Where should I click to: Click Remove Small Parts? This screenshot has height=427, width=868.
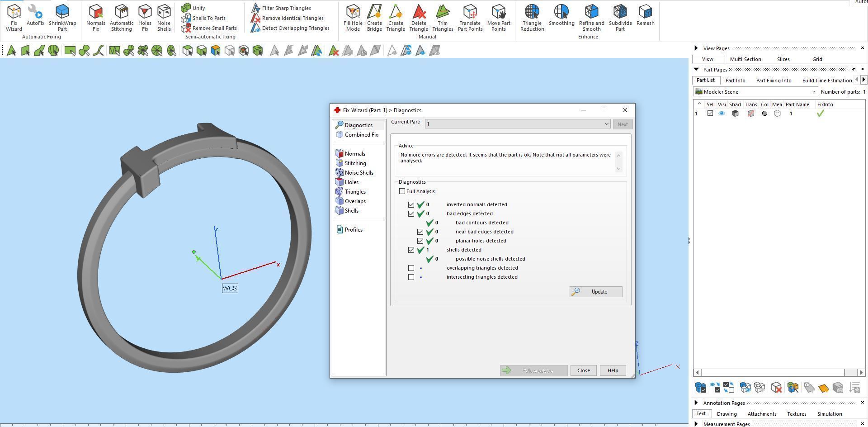pyautogui.click(x=209, y=28)
